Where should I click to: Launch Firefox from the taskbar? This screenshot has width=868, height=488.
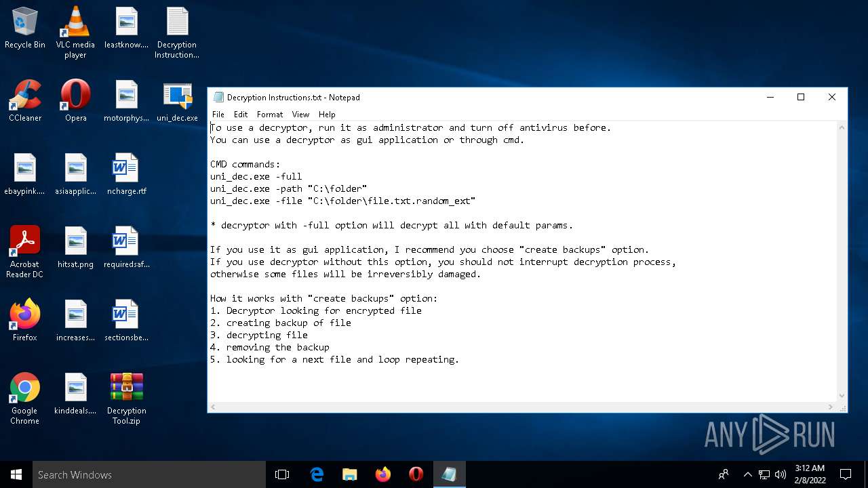pyautogui.click(x=383, y=474)
